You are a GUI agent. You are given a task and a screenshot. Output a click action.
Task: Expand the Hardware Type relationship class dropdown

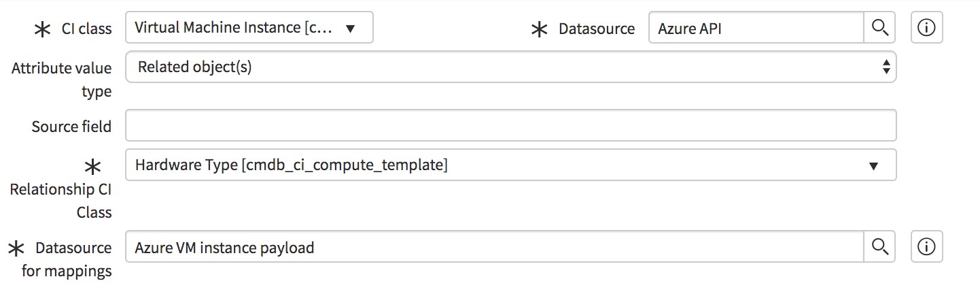tap(511, 165)
